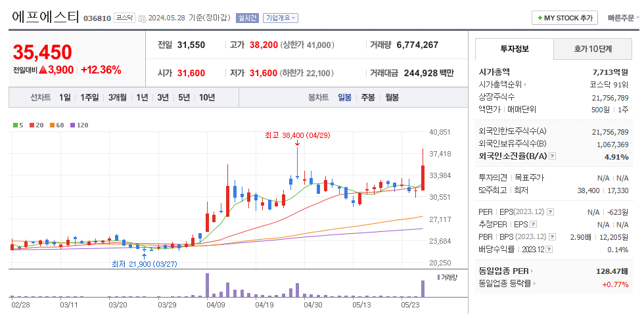Viewport: 644px width, 314px height.
Task: Click the 거래량 value 6,774,267
Action: click(418, 45)
